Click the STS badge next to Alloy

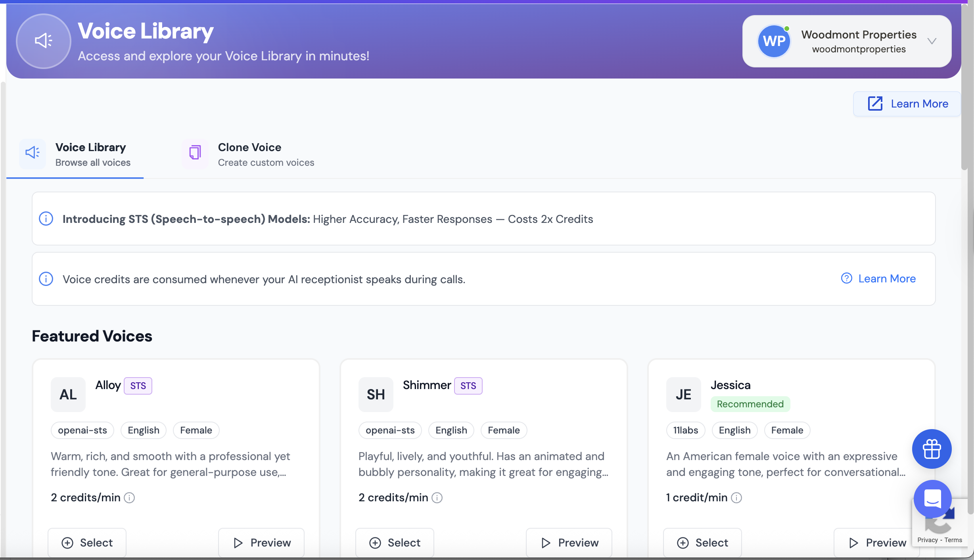(x=138, y=386)
